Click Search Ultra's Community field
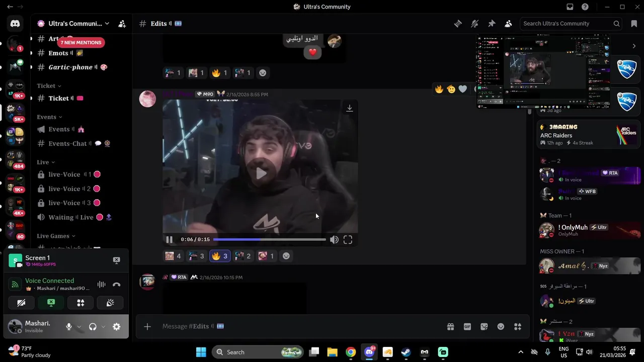The image size is (644, 362). click(571, 24)
